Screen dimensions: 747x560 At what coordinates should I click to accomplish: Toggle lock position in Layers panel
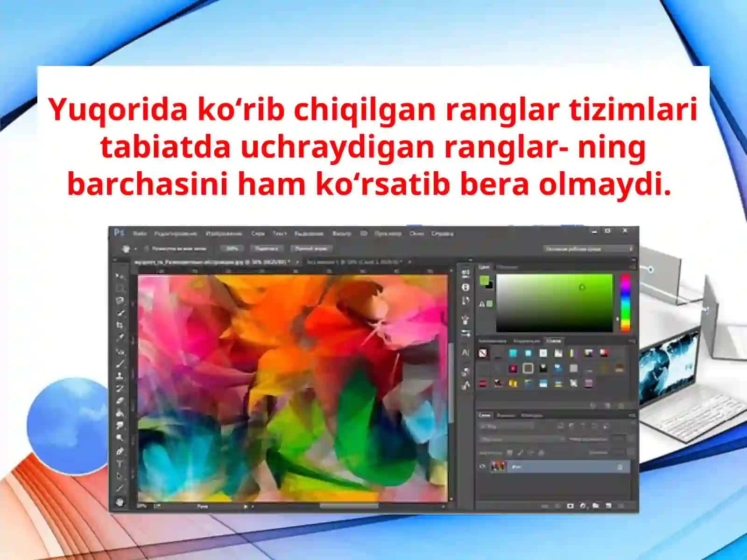point(531,452)
